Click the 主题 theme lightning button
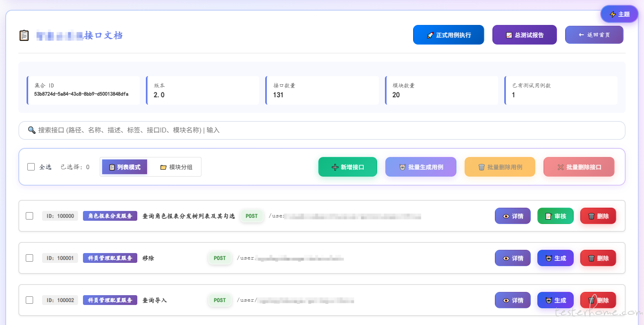Screen dimensions: 644x325 [619, 14]
